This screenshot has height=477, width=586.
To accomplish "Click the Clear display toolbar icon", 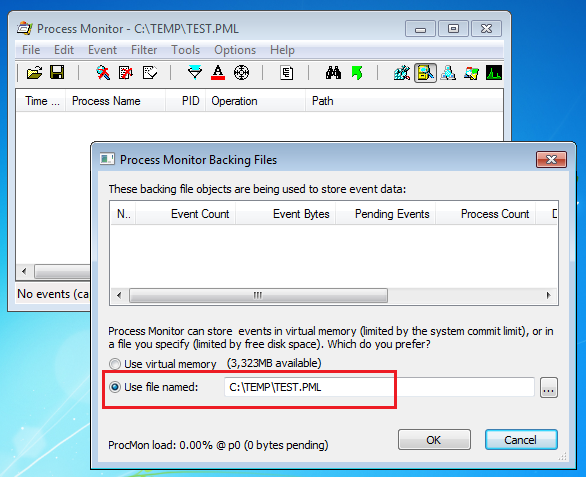I will [149, 73].
